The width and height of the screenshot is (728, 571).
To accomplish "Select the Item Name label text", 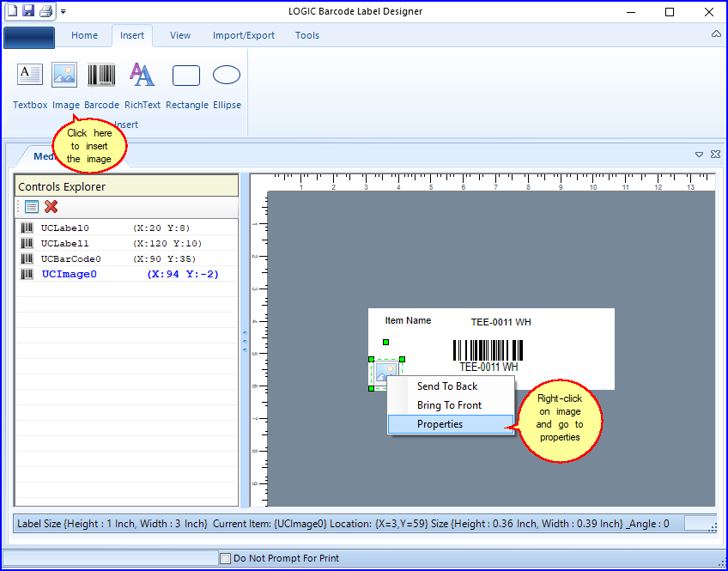I will 408,320.
